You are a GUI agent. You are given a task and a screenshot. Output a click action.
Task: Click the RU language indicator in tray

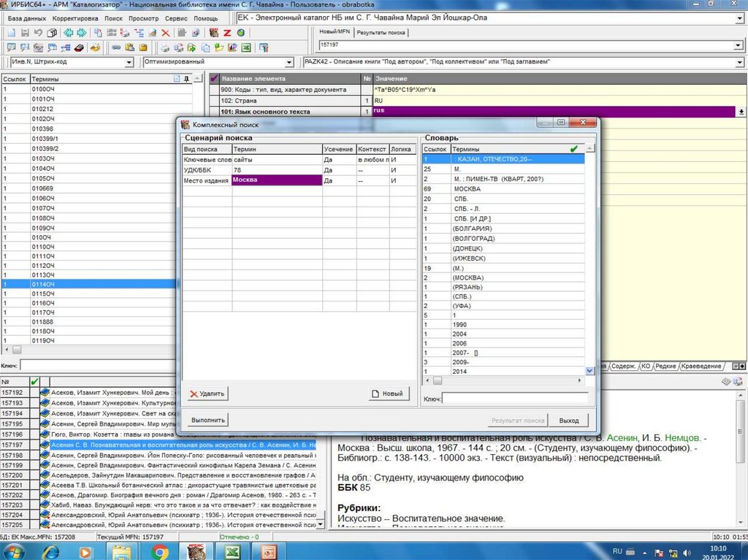(617, 551)
